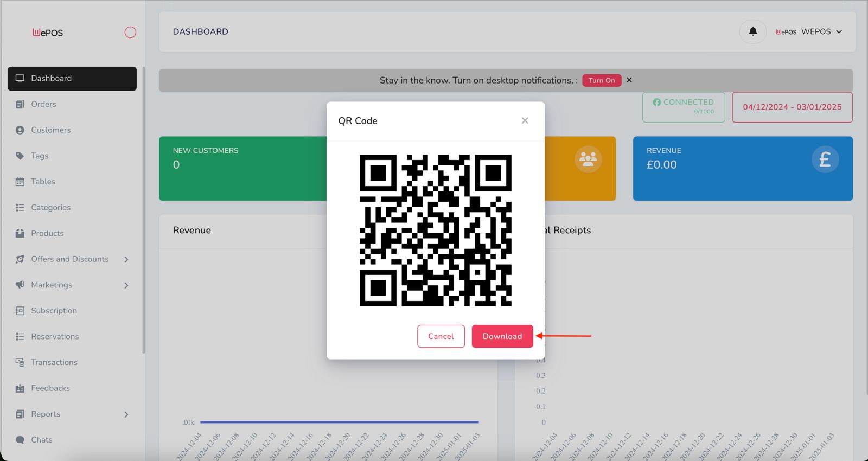868x461 pixels.
Task: Click the CONNECTED status button
Action: (x=684, y=107)
